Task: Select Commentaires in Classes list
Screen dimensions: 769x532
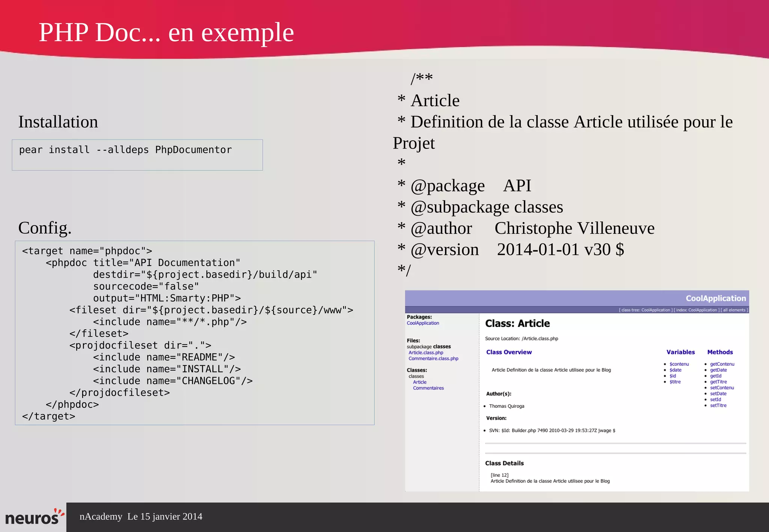Action: coord(428,388)
